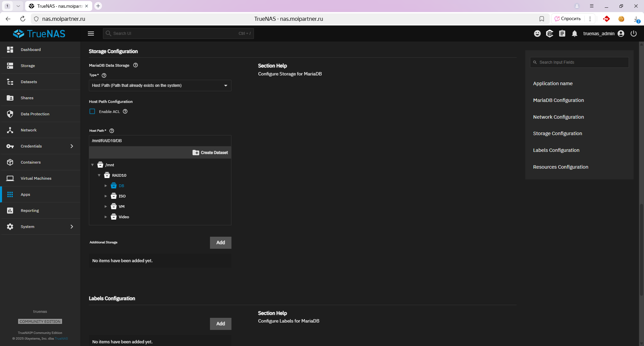Image resolution: width=644 pixels, height=346 pixels.
Task: Click the feedback smiley icon
Action: pyautogui.click(x=537, y=34)
